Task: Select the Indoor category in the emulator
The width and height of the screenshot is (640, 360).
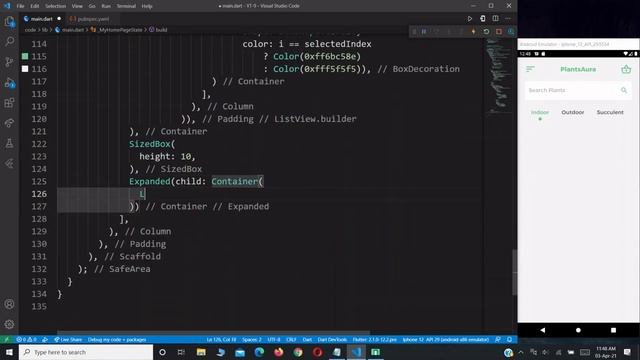Action: [x=540, y=112]
